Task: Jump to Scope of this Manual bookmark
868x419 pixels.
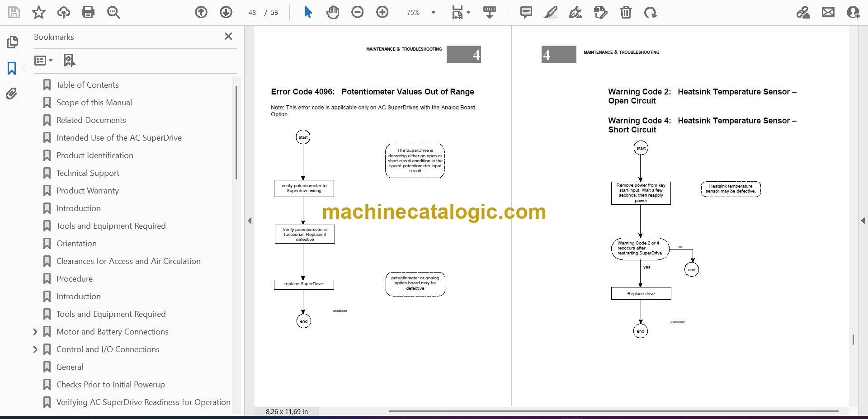Action: coord(94,103)
